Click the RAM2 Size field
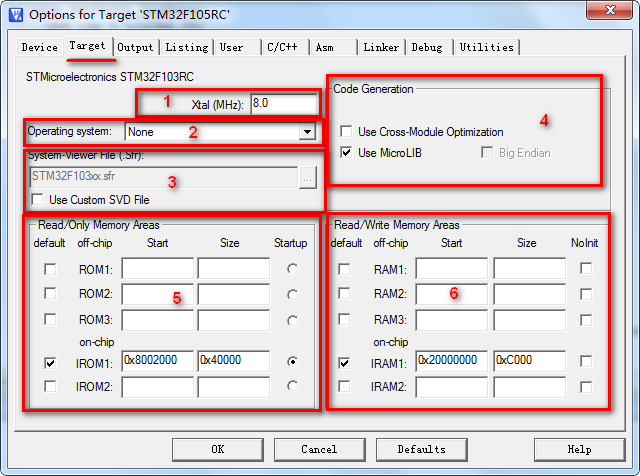 point(529,294)
